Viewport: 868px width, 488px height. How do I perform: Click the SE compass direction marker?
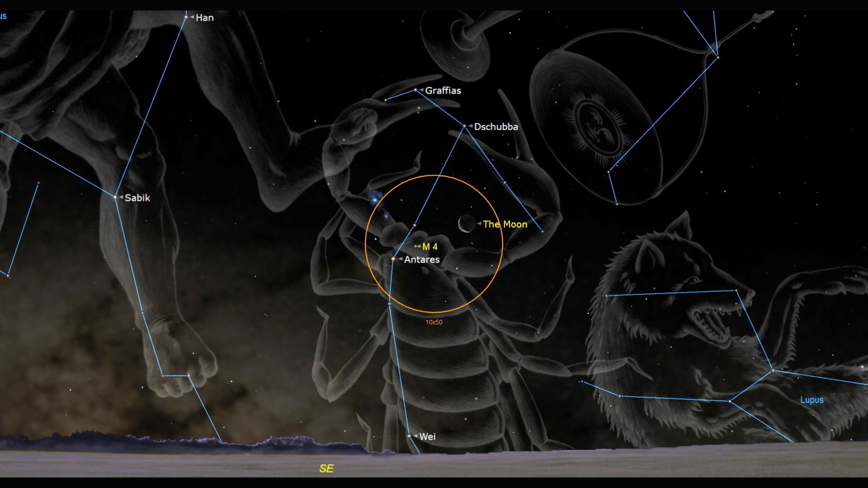tap(326, 469)
